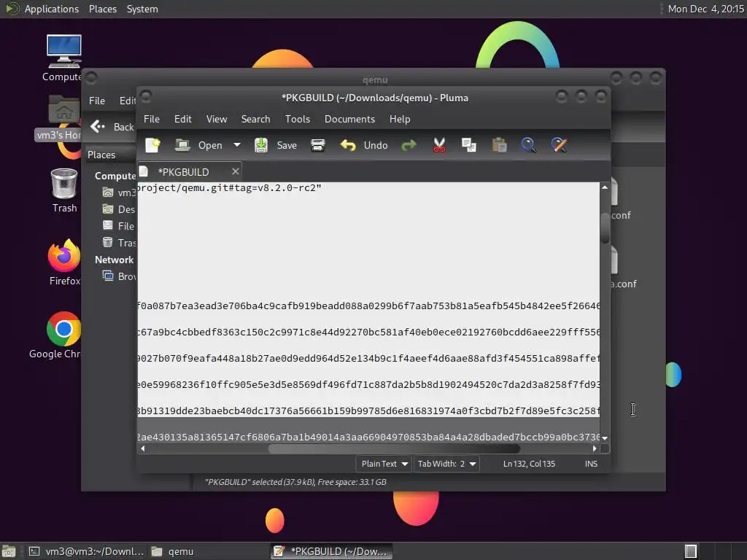The height and width of the screenshot is (560, 747).
Task: Open the Tools menu
Action: [298, 119]
